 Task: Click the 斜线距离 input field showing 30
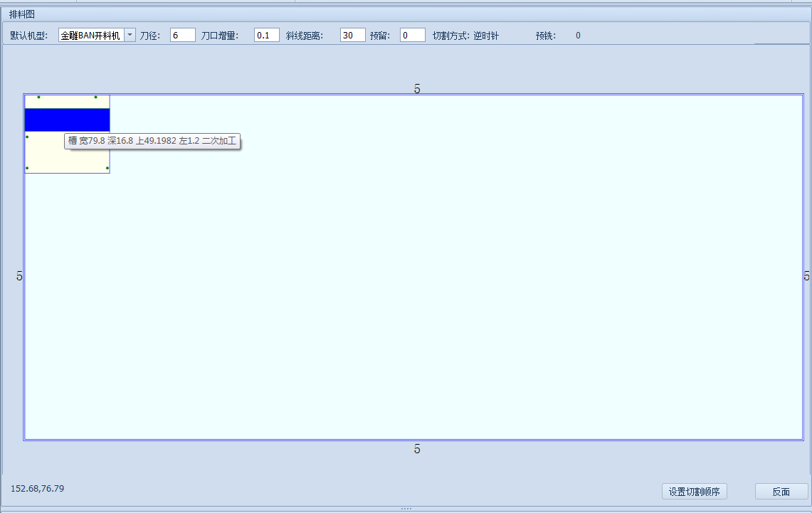pos(353,35)
